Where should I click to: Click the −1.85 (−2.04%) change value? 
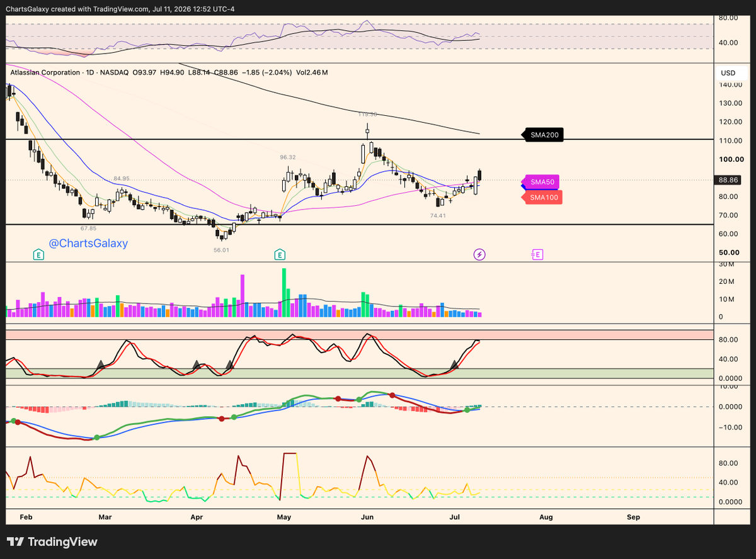tap(266, 72)
